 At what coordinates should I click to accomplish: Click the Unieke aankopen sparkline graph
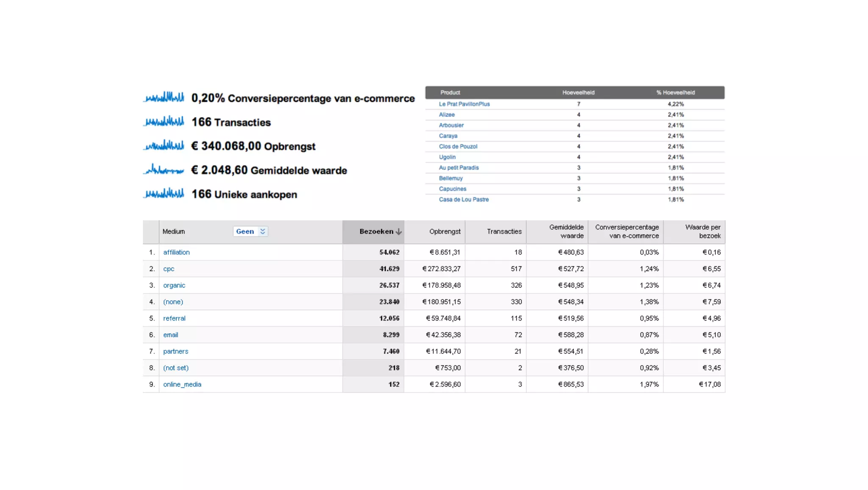pyautogui.click(x=164, y=194)
